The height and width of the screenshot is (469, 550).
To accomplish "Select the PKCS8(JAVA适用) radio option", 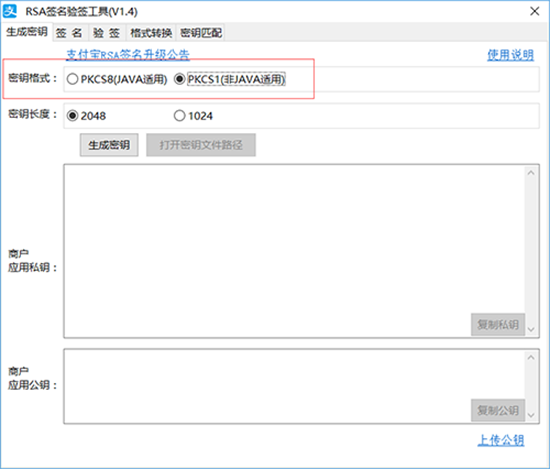I will pyautogui.click(x=117, y=79).
